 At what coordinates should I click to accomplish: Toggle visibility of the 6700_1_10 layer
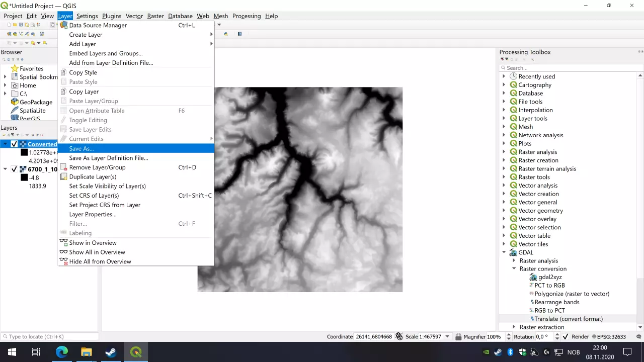click(14, 169)
